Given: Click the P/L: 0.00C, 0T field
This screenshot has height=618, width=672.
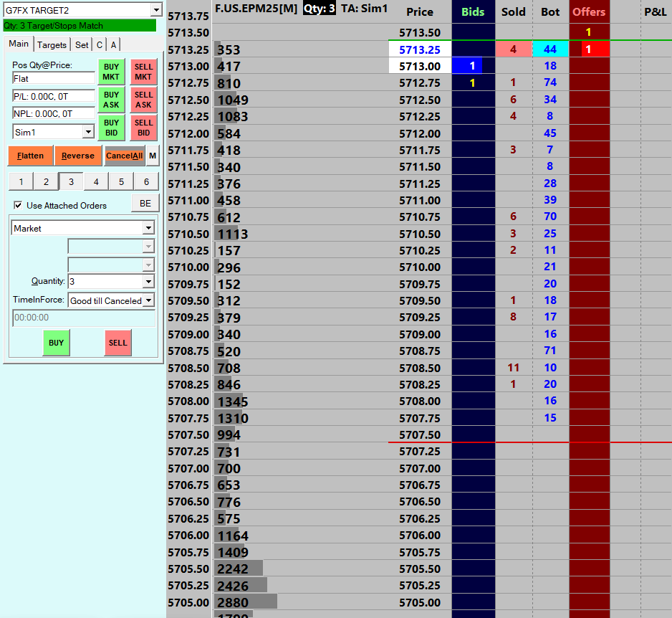Looking at the screenshot, I should (54, 96).
